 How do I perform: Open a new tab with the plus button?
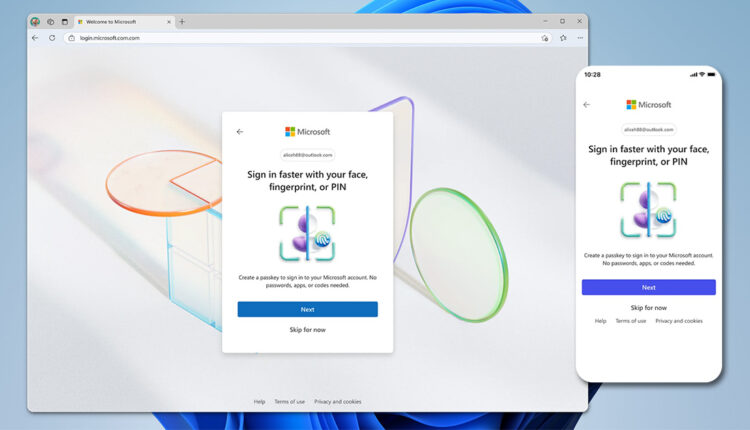[181, 21]
